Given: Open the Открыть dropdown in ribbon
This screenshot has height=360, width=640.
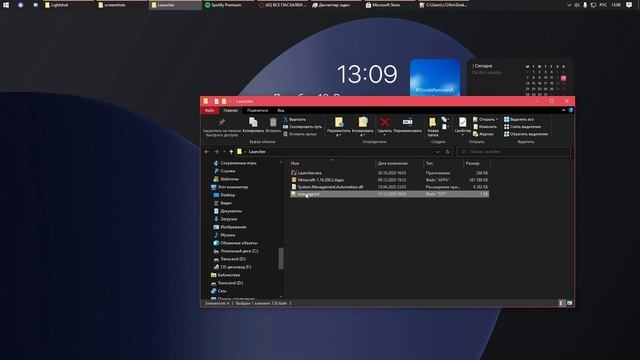Looking at the screenshot, I should [485, 120].
